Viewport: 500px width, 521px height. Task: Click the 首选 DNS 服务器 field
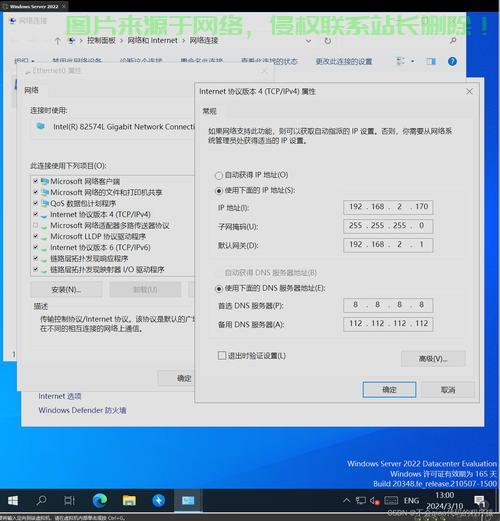click(388, 305)
